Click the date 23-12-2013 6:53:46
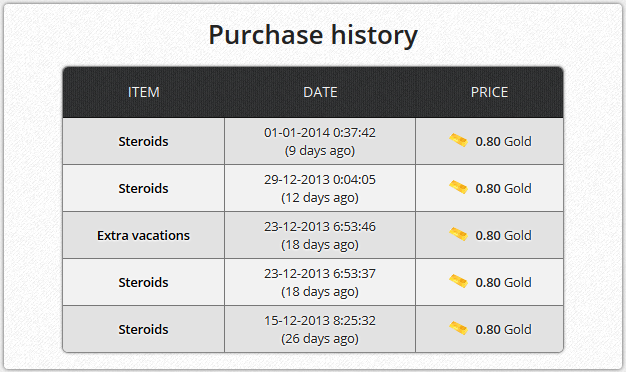The image size is (626, 372). (x=320, y=227)
